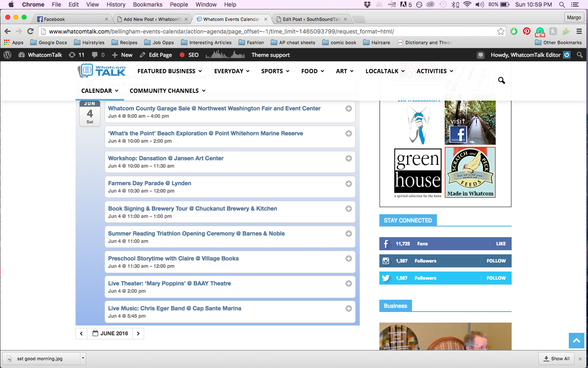Open the Activities dropdown menu
The width and height of the screenshot is (588, 368).
(x=435, y=71)
